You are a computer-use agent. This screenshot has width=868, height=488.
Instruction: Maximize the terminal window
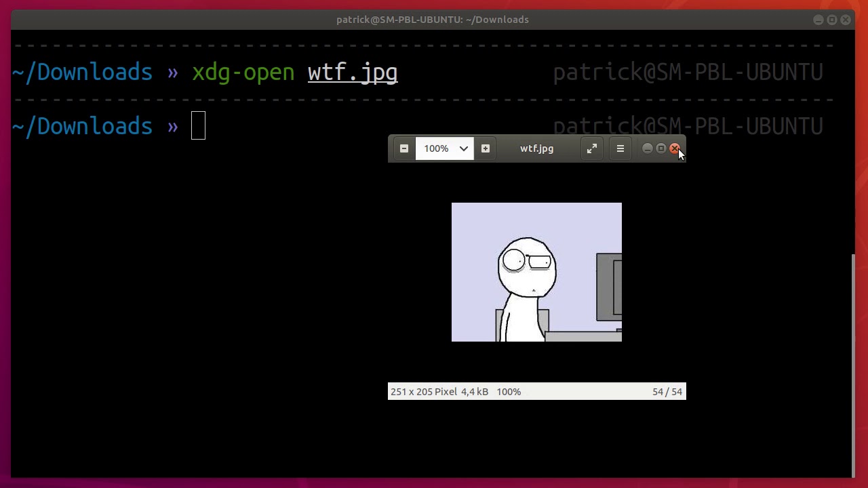(x=832, y=20)
